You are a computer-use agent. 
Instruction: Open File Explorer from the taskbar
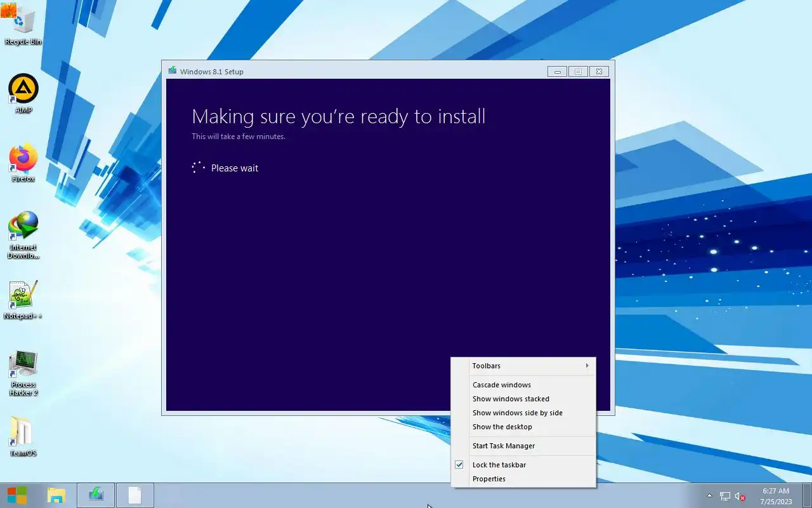tap(56, 495)
